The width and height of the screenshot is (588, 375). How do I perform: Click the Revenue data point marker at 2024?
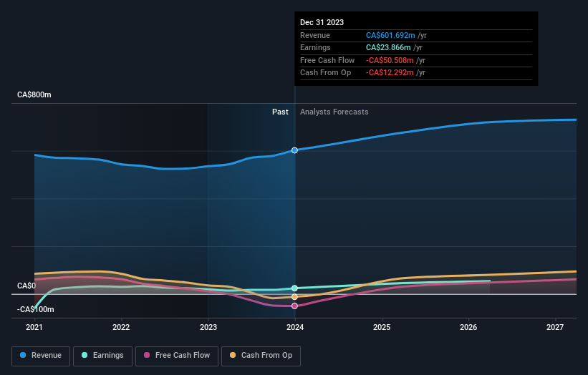pyautogui.click(x=295, y=150)
